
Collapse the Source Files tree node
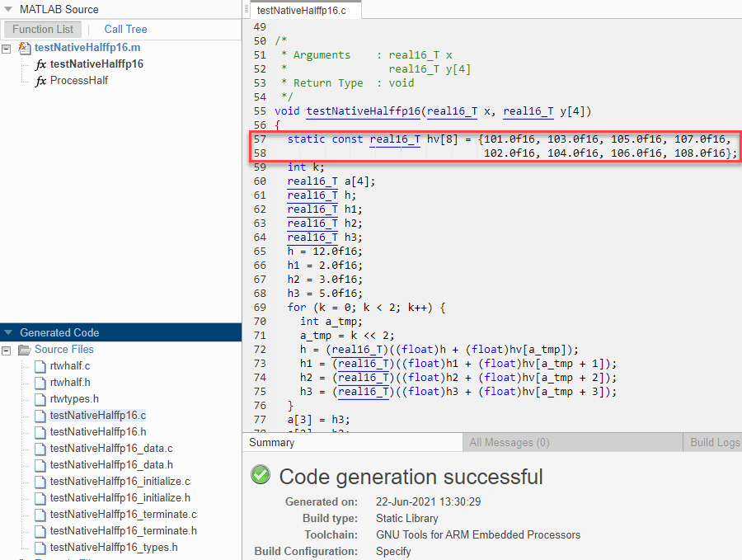tap(7, 349)
